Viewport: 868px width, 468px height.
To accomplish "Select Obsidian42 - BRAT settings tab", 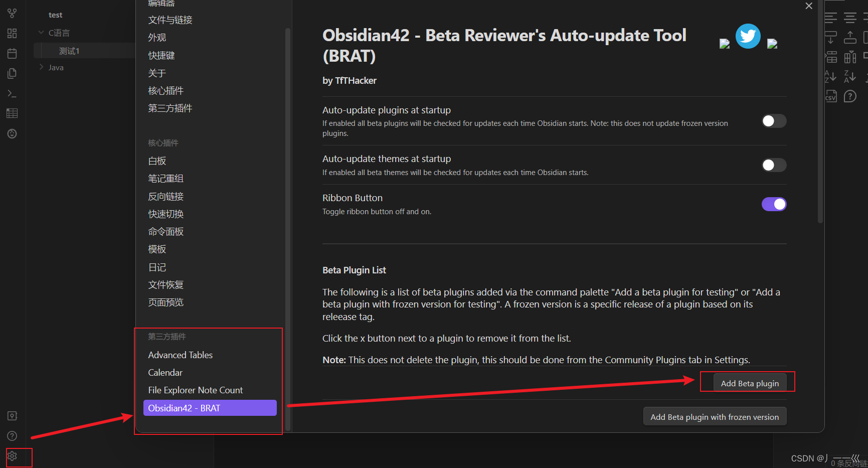I will click(x=210, y=408).
